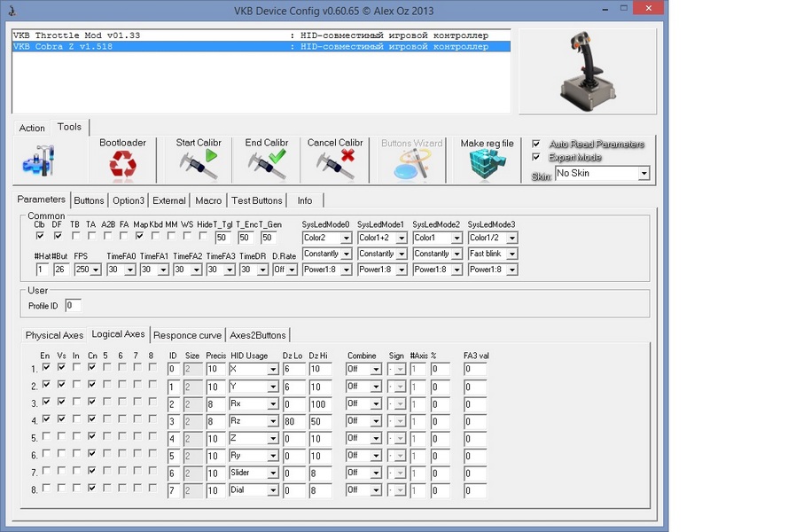Viewport: 796px width, 532px height.
Task: Switch to the Physical Axes tab
Action: 54,335
